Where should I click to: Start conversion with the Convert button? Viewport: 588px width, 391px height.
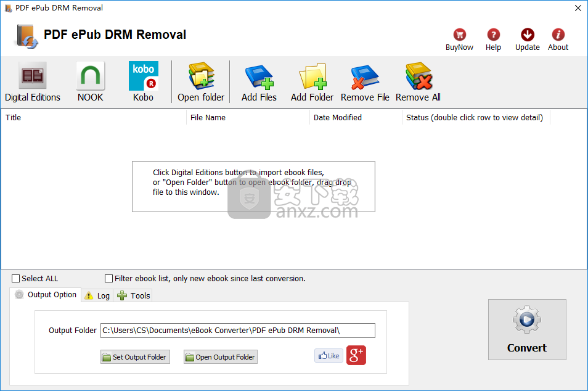pyautogui.click(x=527, y=329)
